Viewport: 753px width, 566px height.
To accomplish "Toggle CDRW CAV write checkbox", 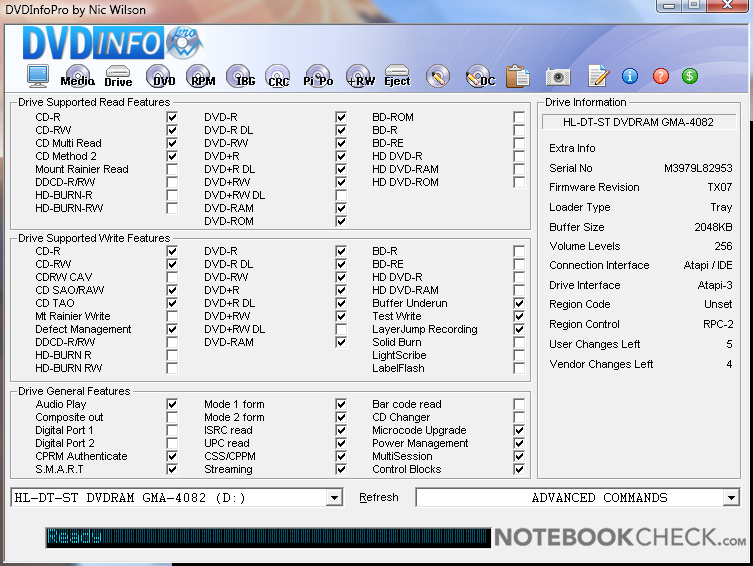I will (172, 277).
